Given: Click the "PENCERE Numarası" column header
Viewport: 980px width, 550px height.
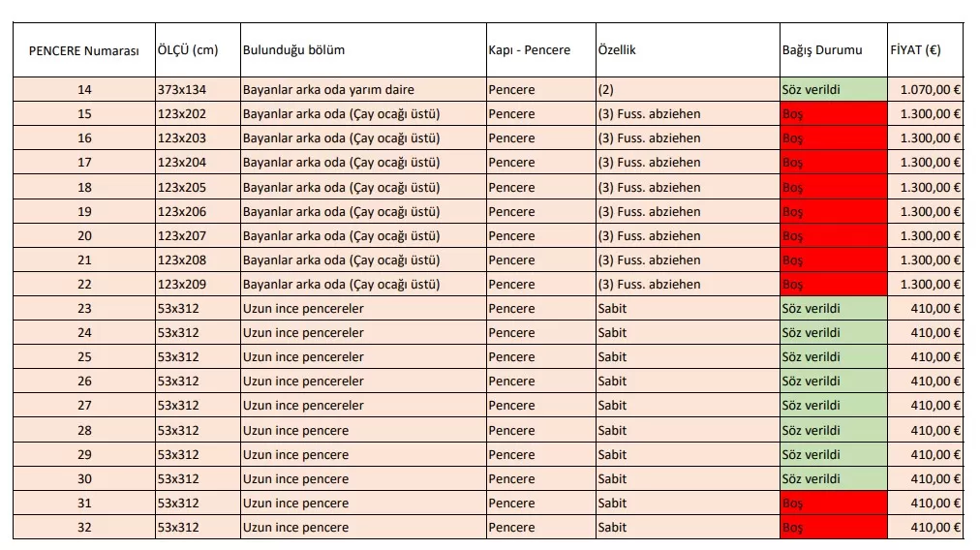Looking at the screenshot, I should pos(84,50).
